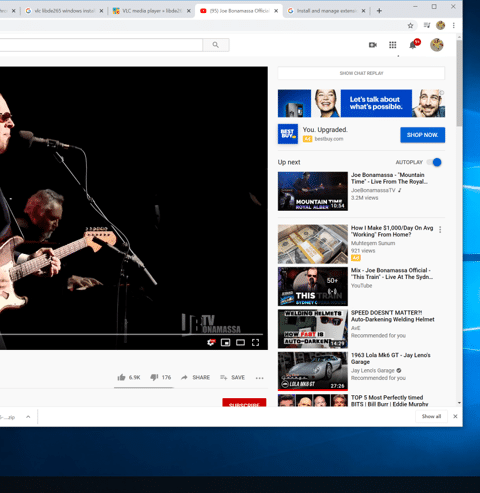Open the notifications bell
Screen dimensions: 480x493
(413, 45)
